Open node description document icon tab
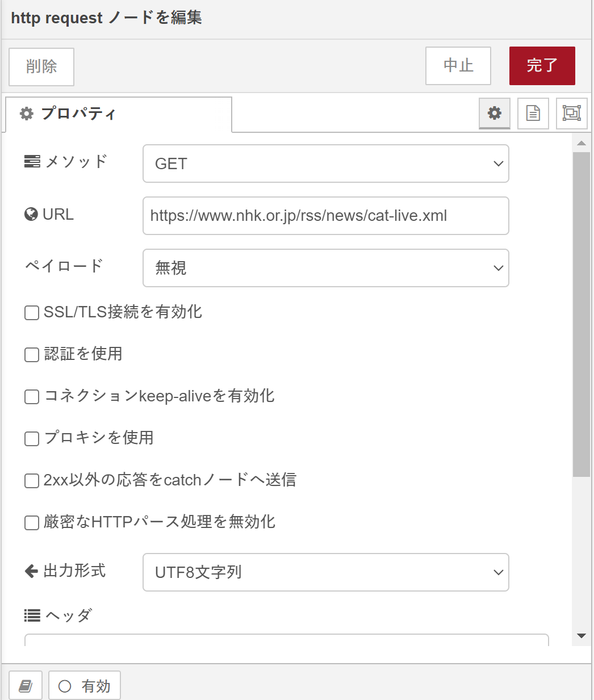Image resolution: width=594 pixels, height=700 pixels. tap(533, 113)
